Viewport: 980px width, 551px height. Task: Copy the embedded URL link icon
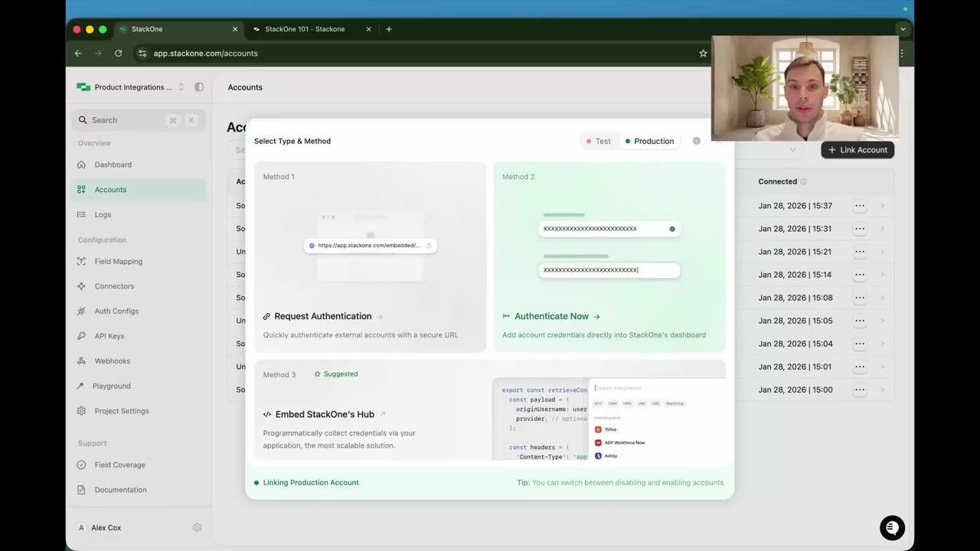pyautogui.click(x=429, y=246)
